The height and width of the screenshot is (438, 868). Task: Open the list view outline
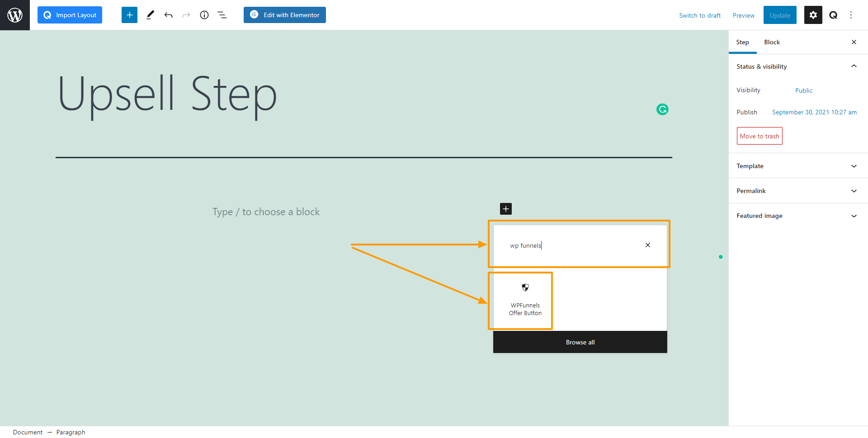[222, 15]
